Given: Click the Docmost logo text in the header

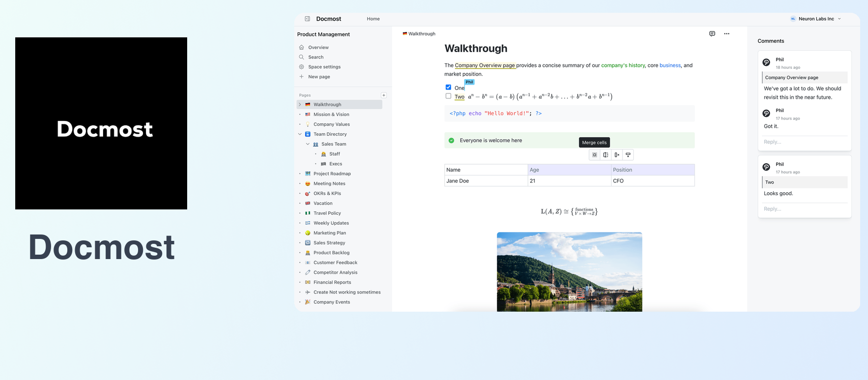Looking at the screenshot, I should pos(329,19).
